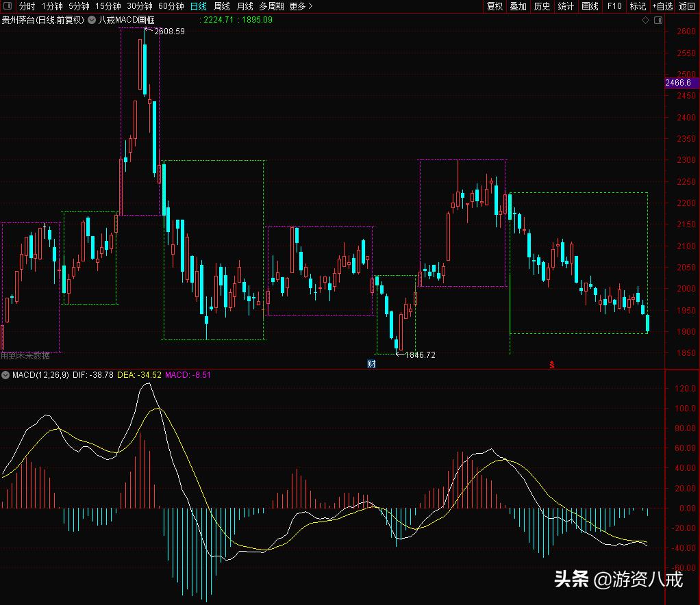Click the 2608.59 high price label
Viewport: 700px width, 605px height.
coord(170,31)
